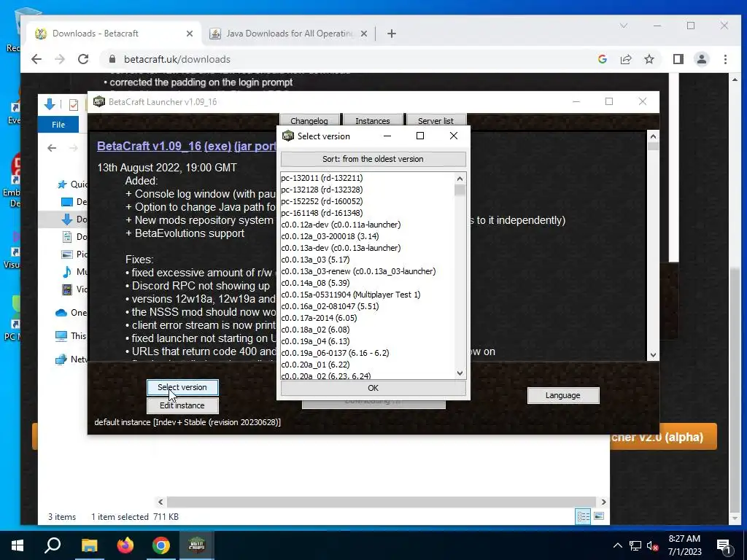Open Chrome from the taskbar
This screenshot has width=747, height=560.
(161, 545)
